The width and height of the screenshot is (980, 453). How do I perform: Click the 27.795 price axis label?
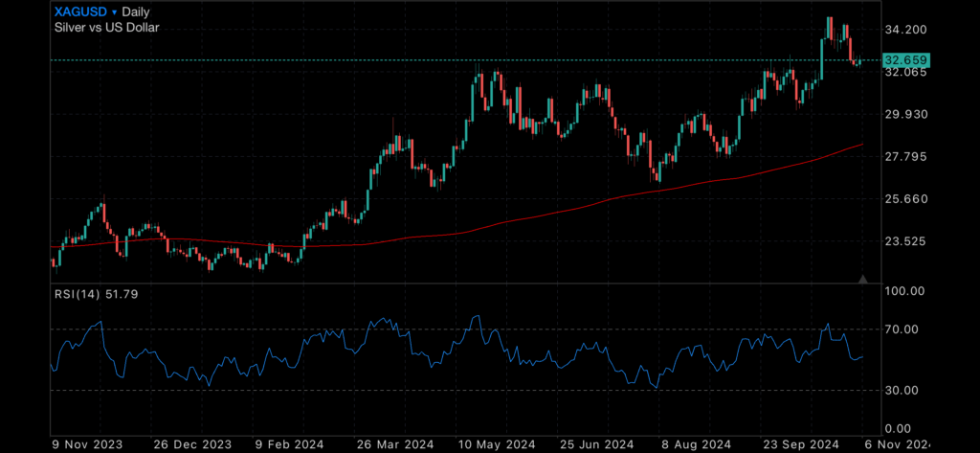click(905, 156)
